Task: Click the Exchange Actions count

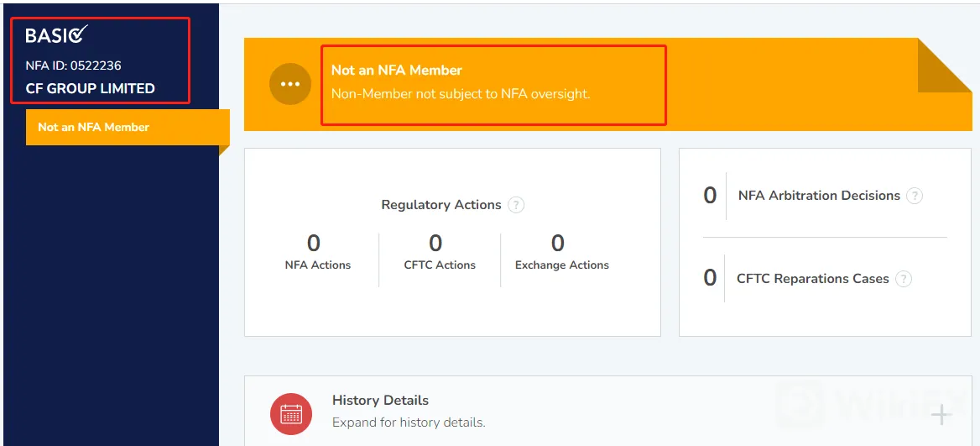Action: [x=557, y=243]
